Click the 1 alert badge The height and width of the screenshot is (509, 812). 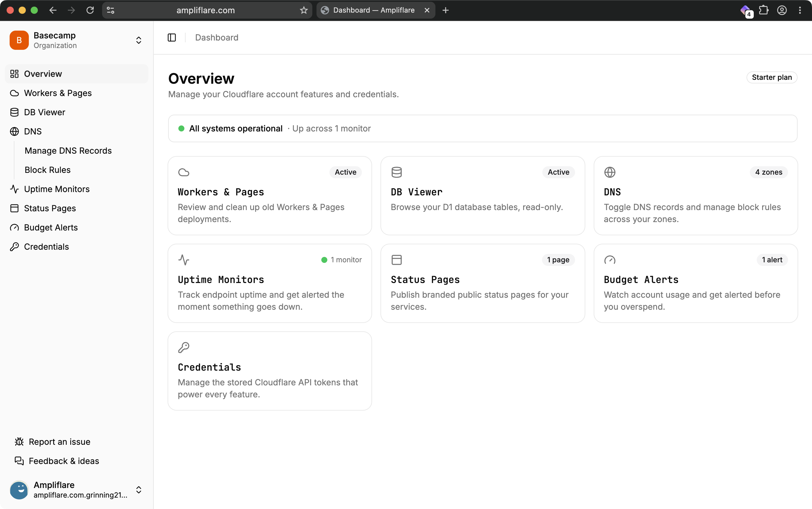click(772, 260)
